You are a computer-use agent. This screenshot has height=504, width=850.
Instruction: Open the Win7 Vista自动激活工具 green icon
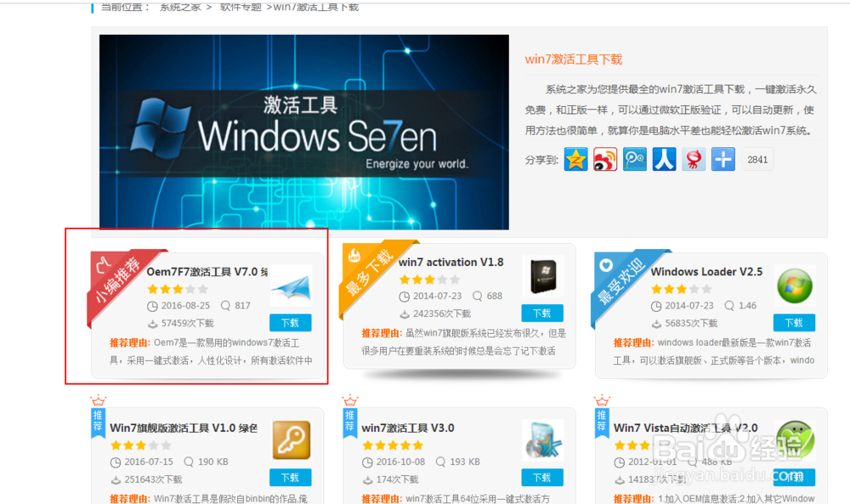796,440
